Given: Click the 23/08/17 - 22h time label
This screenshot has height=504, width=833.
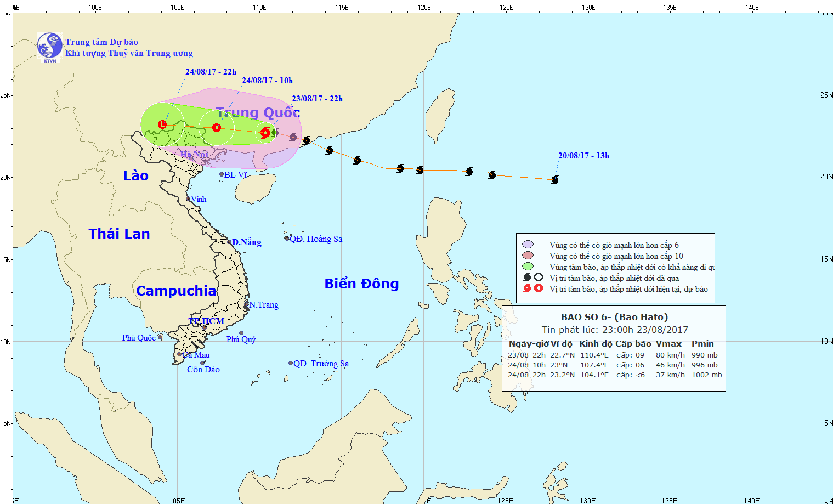Looking at the screenshot, I should [317, 99].
